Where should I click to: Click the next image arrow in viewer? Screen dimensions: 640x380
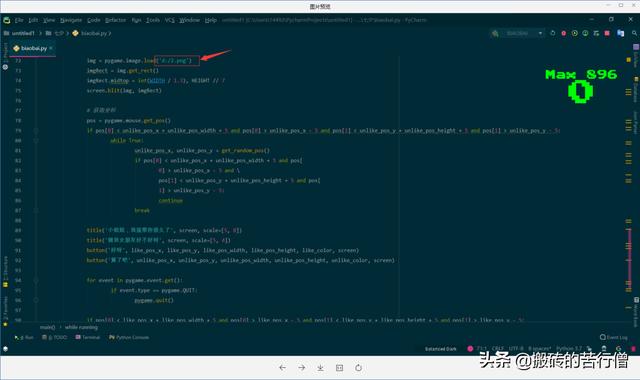pyautogui.click(x=302, y=368)
